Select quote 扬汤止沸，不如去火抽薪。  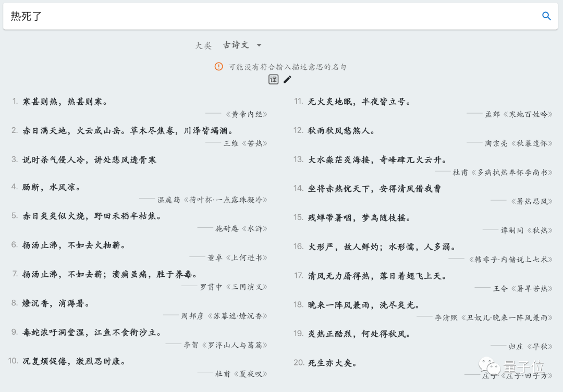74,246
